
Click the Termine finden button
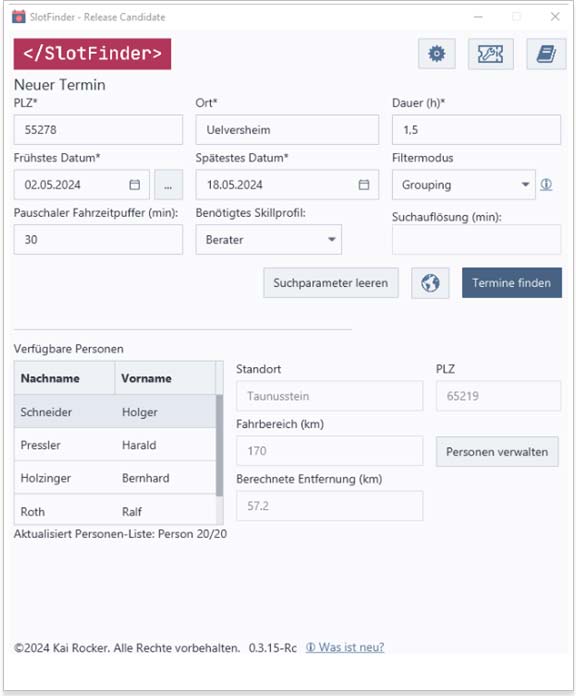(512, 283)
